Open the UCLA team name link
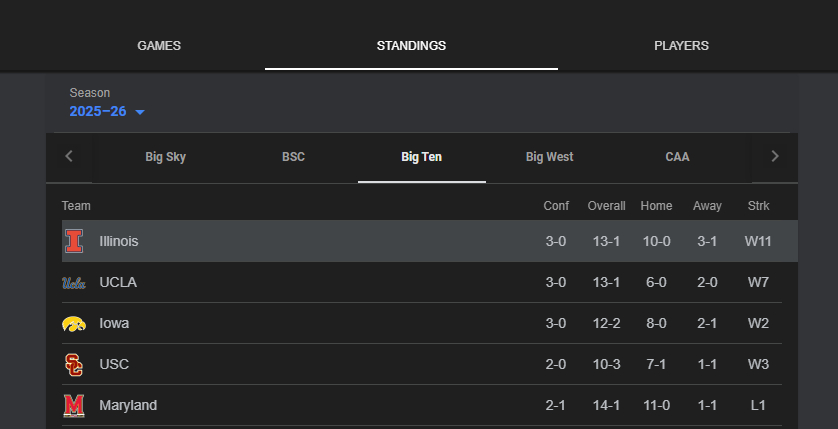838x429 pixels. tap(118, 282)
